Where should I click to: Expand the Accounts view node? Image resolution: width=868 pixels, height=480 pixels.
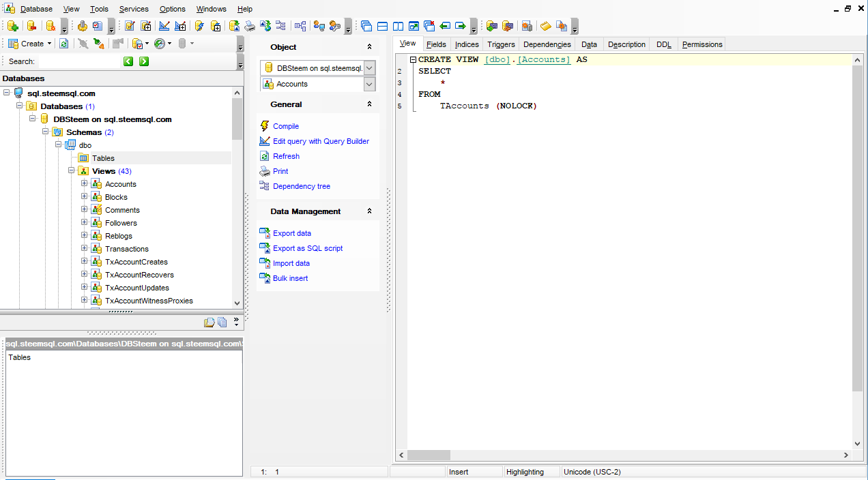pos(85,184)
